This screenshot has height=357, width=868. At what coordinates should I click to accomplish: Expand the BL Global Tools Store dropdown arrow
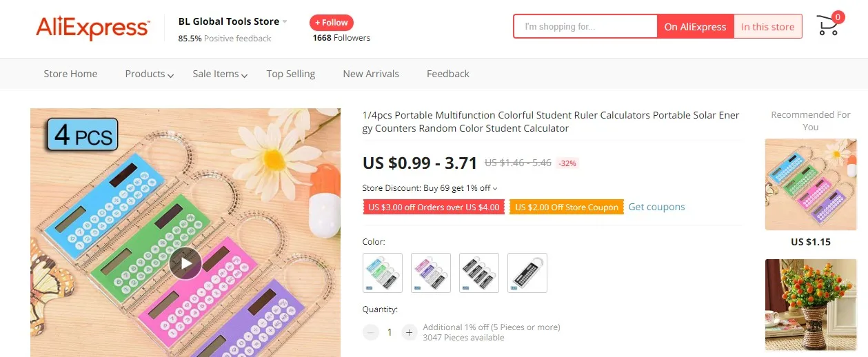coord(285,21)
